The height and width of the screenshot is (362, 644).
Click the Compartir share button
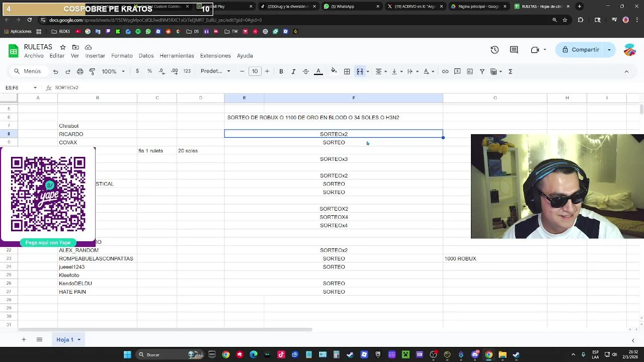coord(580,50)
